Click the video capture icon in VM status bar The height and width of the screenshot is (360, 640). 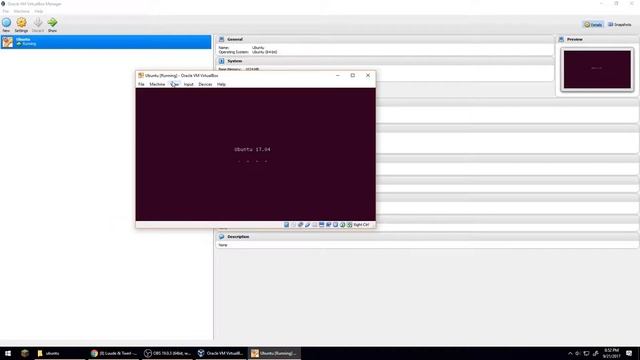coord(329,225)
